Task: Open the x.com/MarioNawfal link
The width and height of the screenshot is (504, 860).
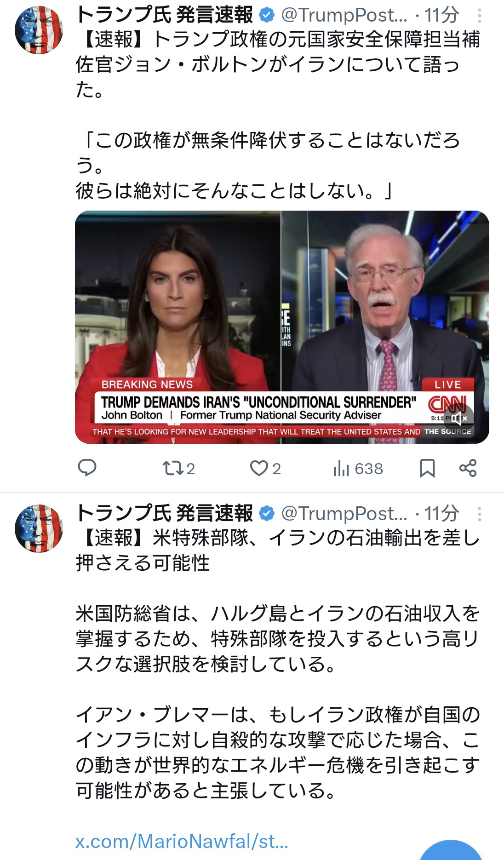Action: (x=182, y=842)
